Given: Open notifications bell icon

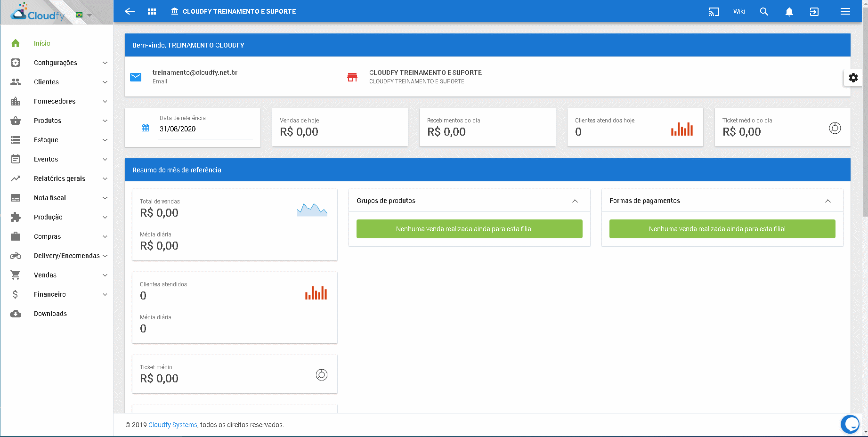Looking at the screenshot, I should click(x=789, y=12).
